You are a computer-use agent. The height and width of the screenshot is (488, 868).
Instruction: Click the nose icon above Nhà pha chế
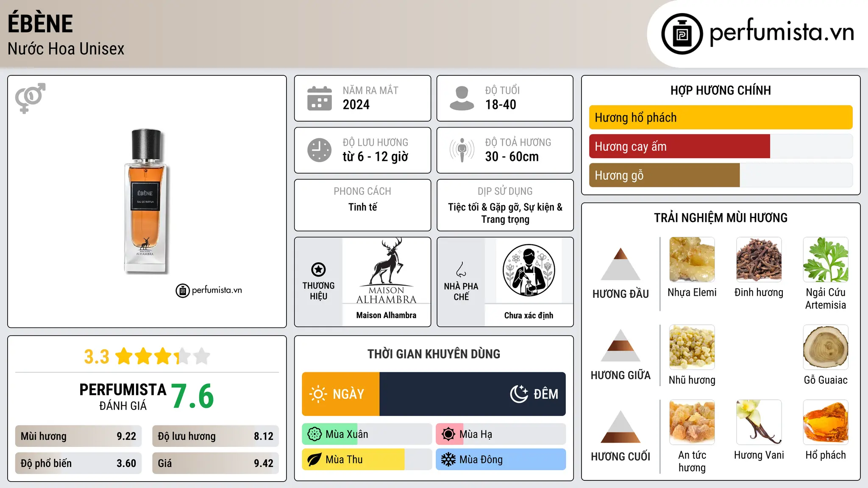(461, 269)
